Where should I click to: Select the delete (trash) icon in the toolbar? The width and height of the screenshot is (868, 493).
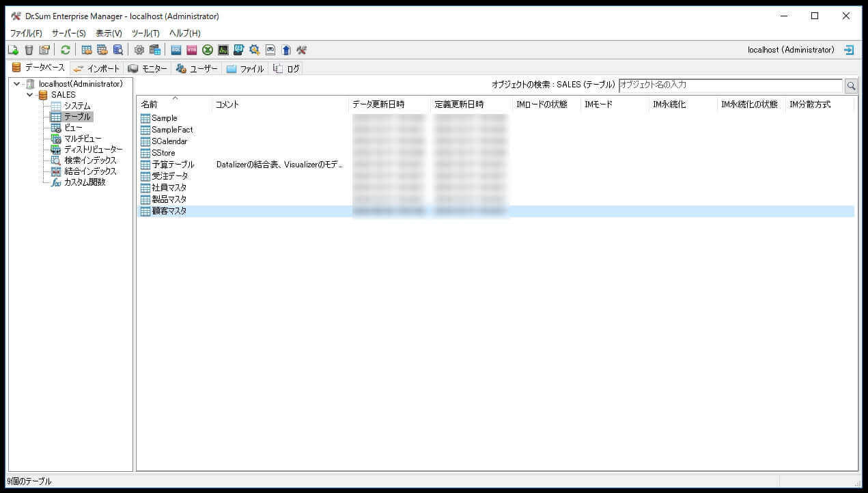(x=28, y=49)
